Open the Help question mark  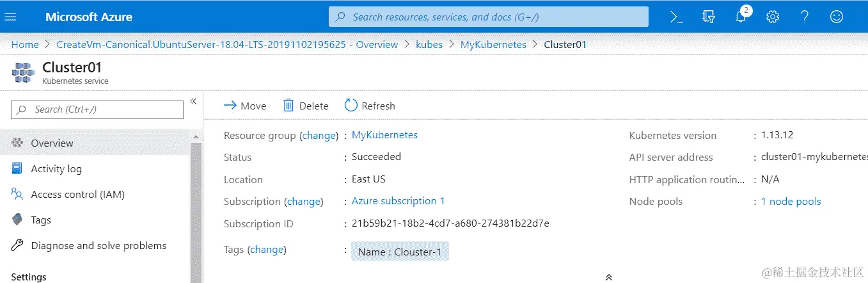[805, 17]
